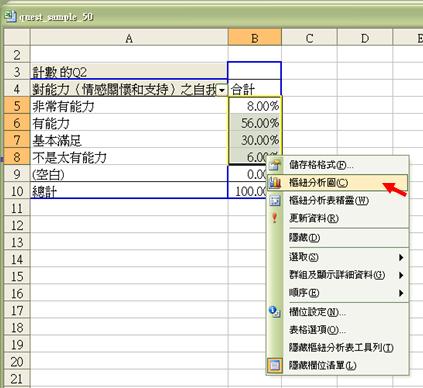Select column D header
The width and height of the screenshot is (423, 388).
(x=365, y=38)
